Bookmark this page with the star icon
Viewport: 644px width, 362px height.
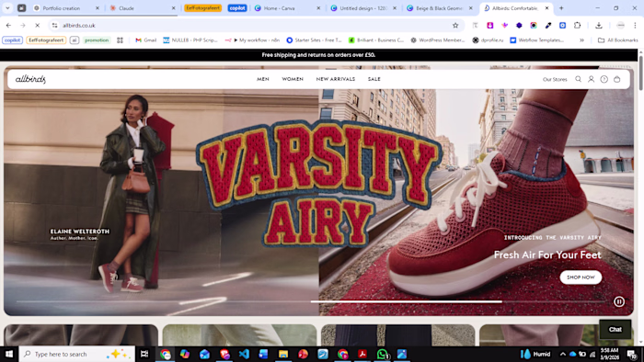coord(455,26)
